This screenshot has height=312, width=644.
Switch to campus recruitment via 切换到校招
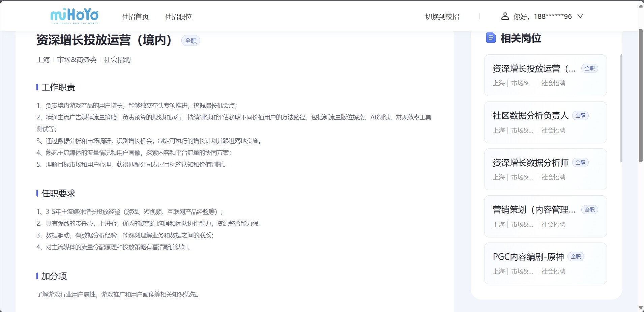click(442, 17)
